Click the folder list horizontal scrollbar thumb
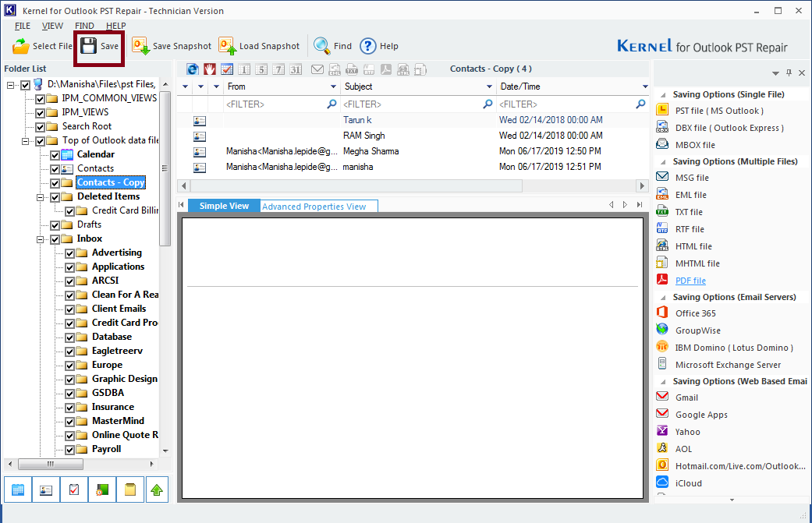Image resolution: width=812 pixels, height=523 pixels. [50, 464]
